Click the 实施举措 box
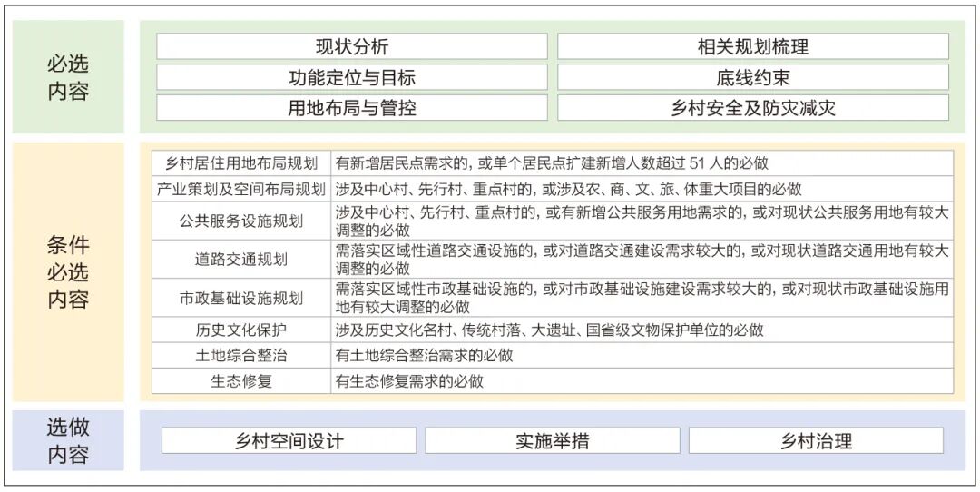 pos(553,441)
